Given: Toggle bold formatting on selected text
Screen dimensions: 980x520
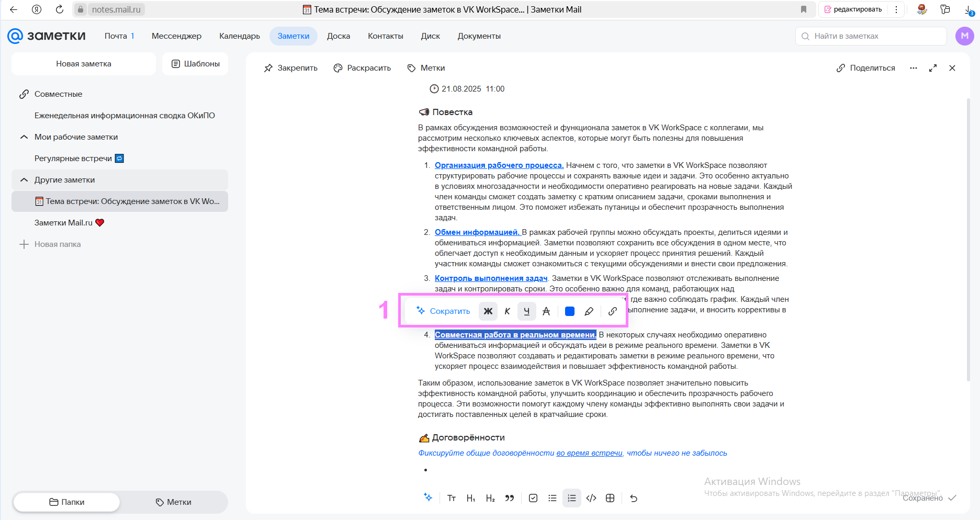Looking at the screenshot, I should (488, 311).
